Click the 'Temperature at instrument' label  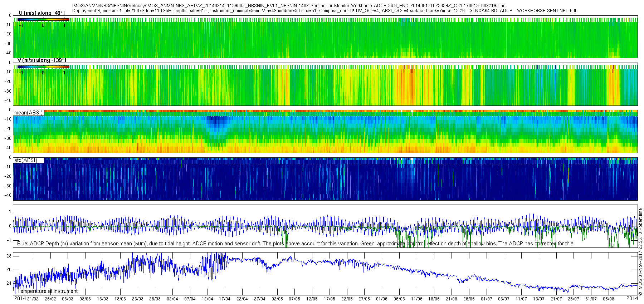[x=47, y=291]
